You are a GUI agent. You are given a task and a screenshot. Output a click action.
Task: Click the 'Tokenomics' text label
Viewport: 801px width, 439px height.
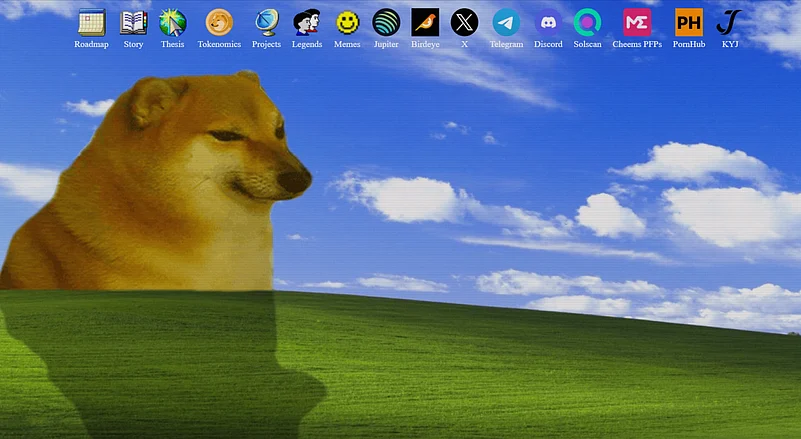coord(219,45)
